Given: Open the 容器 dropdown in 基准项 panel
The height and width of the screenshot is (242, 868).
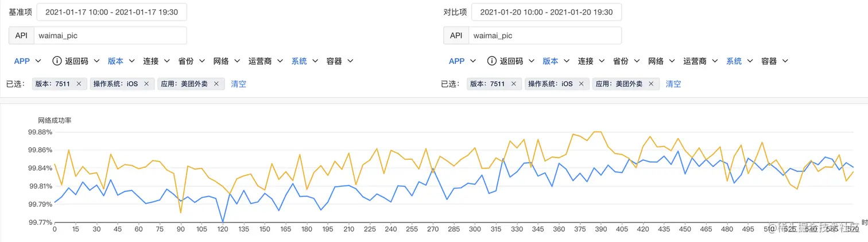Looking at the screenshot, I should click(340, 61).
